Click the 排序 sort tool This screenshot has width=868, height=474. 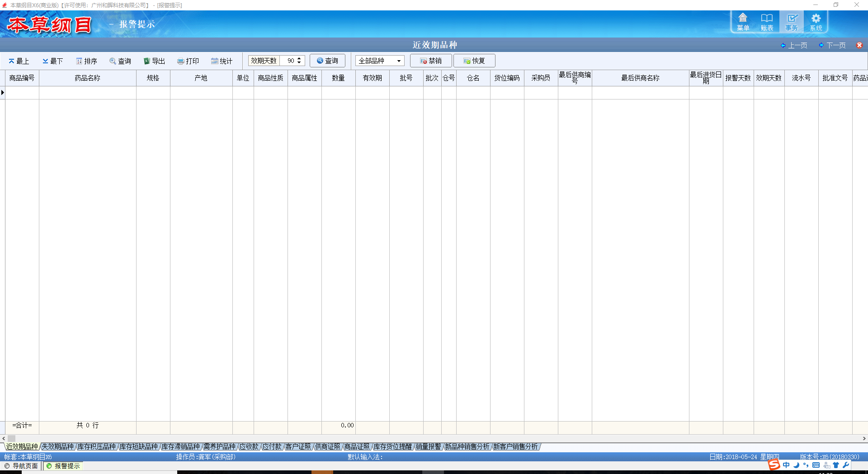pos(86,61)
